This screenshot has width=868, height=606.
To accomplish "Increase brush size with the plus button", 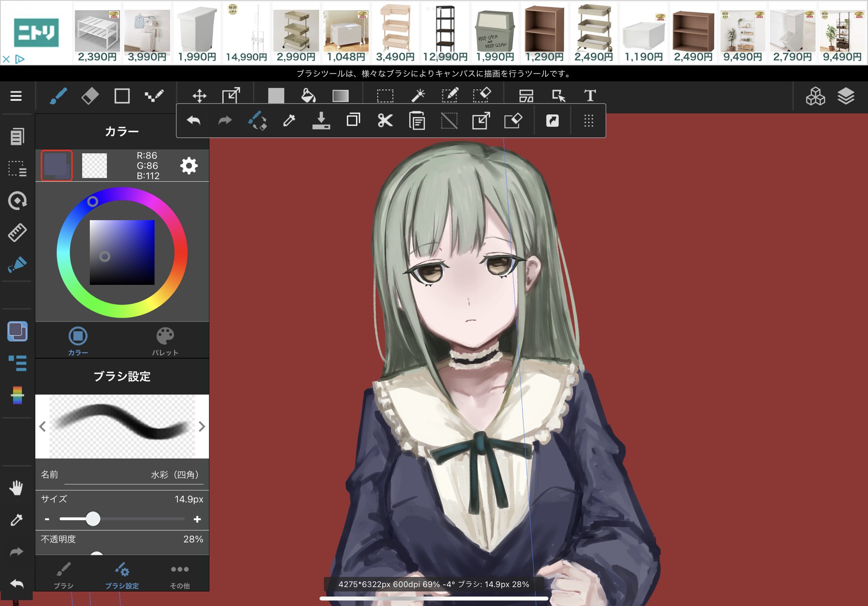I will click(197, 519).
